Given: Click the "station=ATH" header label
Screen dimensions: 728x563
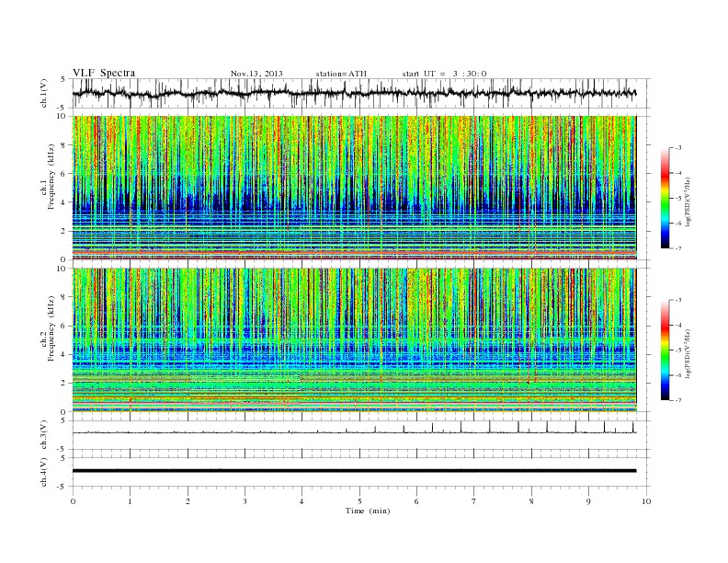Looking at the screenshot, I should tap(341, 74).
